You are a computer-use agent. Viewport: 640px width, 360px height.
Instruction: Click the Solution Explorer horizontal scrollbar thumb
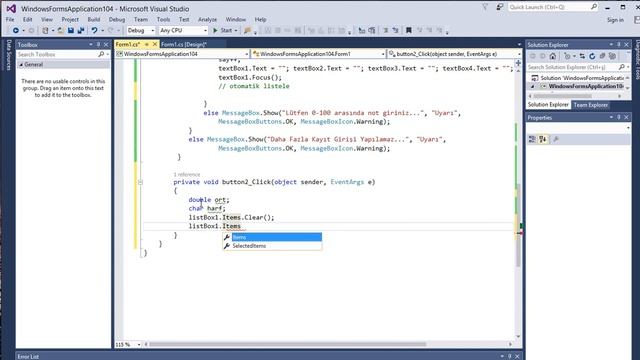pos(562,96)
